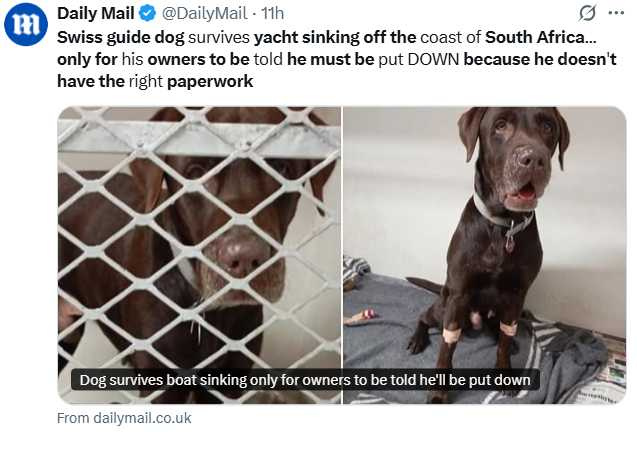Click the dog's nose in the gate photo

(x=238, y=255)
